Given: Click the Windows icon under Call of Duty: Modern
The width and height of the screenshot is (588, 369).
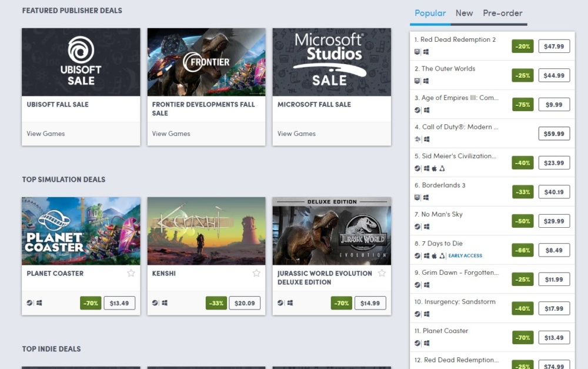Looking at the screenshot, I should click(x=427, y=139).
